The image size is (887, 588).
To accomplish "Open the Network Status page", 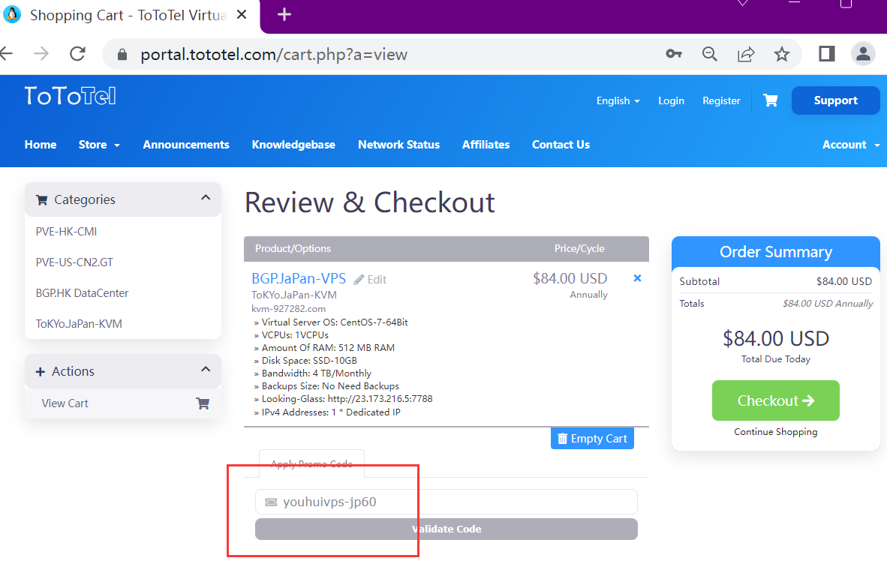I will tap(398, 145).
